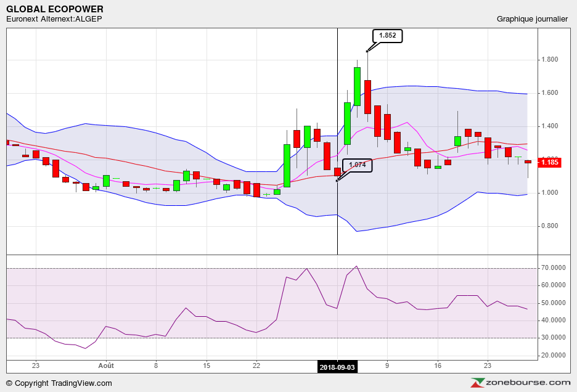Click the 1.400 price axis label
Screen dimensions: 577x392
pos(549,126)
